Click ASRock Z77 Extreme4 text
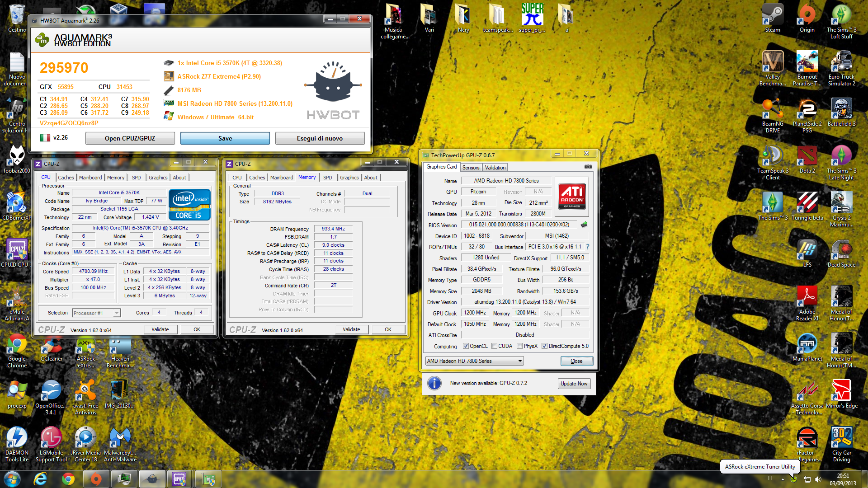 (x=219, y=76)
